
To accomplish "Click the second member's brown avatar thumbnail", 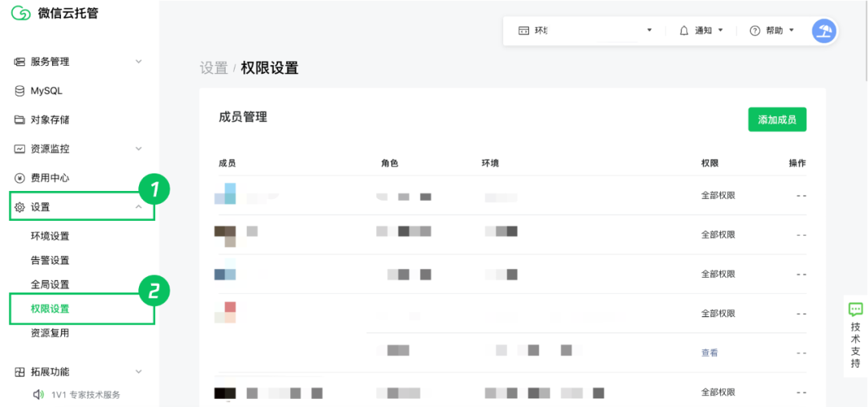I will coord(225,236).
